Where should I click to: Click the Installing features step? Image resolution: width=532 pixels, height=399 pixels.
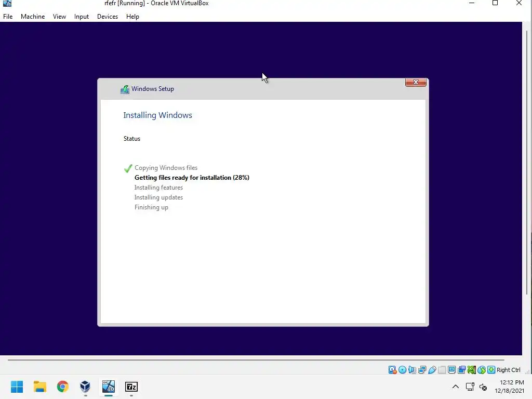[158, 187]
